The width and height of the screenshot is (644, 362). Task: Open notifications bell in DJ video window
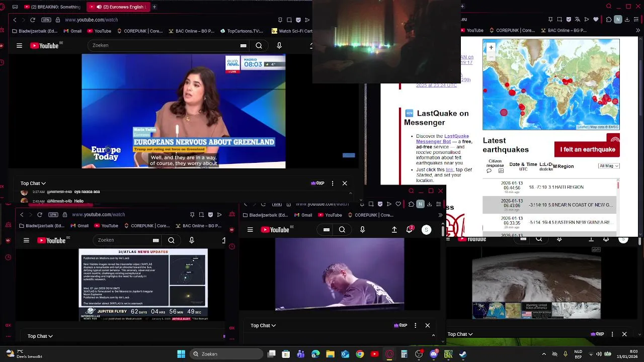(x=410, y=229)
